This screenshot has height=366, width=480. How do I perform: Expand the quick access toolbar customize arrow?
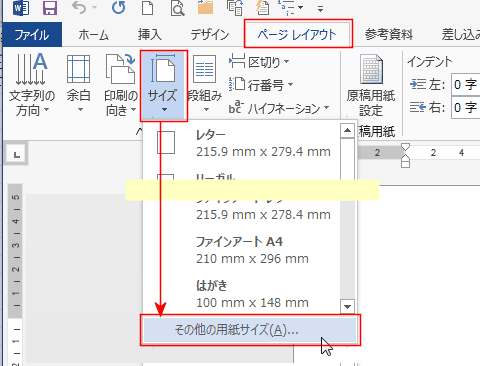coord(320,9)
